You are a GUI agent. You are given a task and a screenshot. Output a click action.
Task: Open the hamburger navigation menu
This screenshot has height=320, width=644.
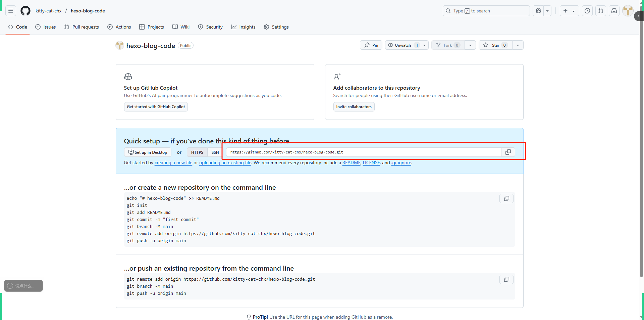pyautogui.click(x=11, y=11)
